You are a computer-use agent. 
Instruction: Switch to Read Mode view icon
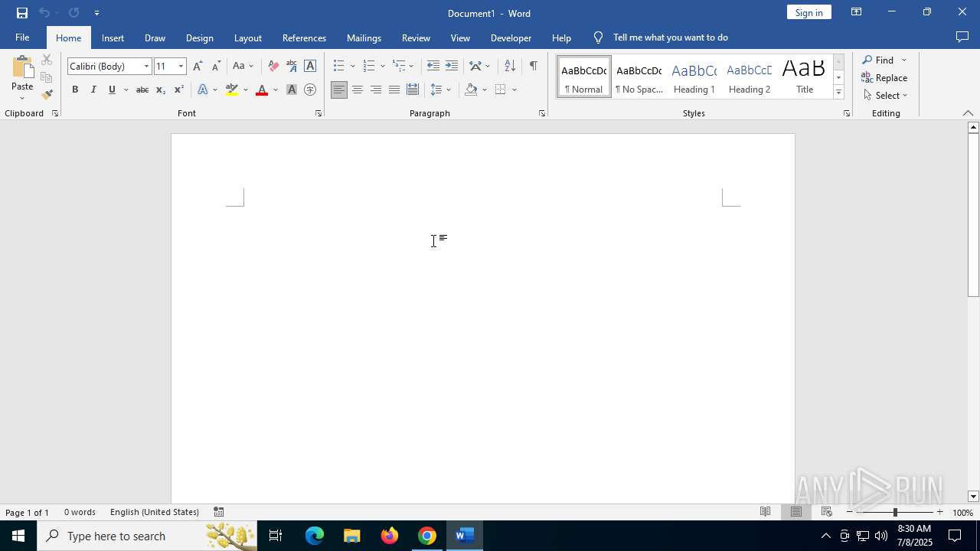pyautogui.click(x=765, y=512)
